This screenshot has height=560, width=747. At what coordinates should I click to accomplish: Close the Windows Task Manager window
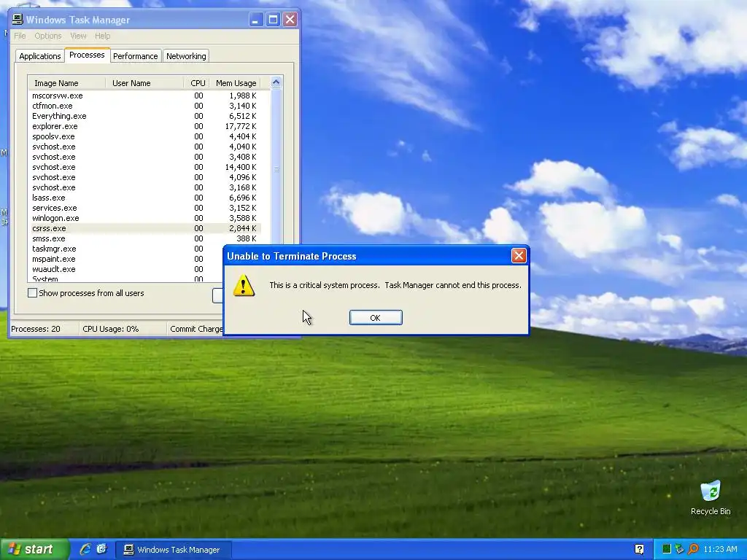click(290, 20)
